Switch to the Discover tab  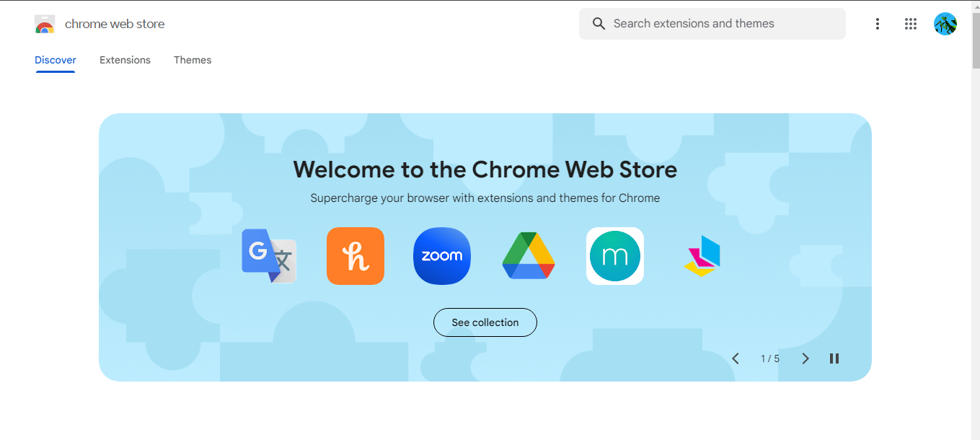click(x=56, y=60)
